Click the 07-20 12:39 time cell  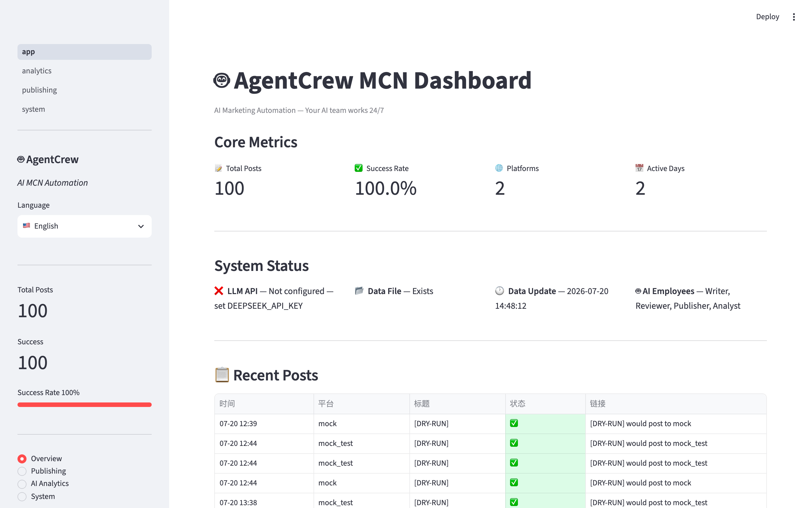click(x=264, y=424)
